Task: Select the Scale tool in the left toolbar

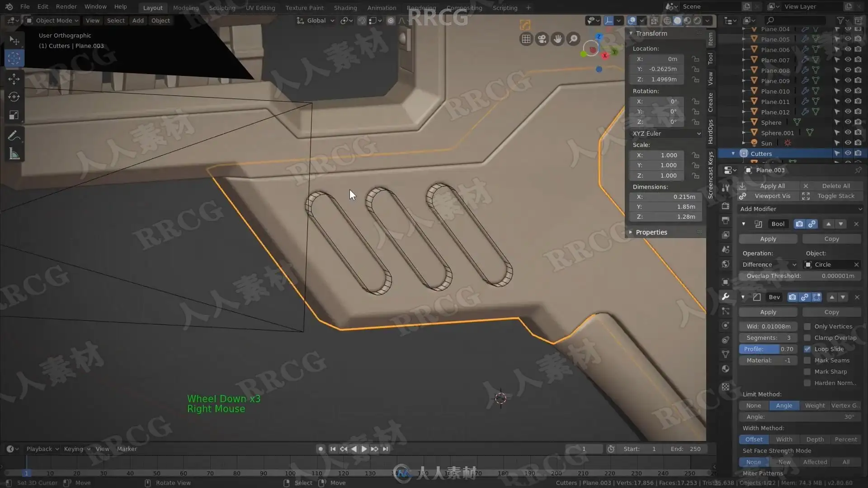Action: click(14, 115)
